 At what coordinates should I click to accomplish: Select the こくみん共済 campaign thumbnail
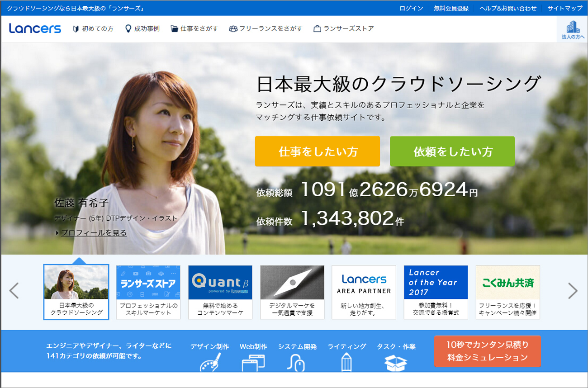click(508, 292)
